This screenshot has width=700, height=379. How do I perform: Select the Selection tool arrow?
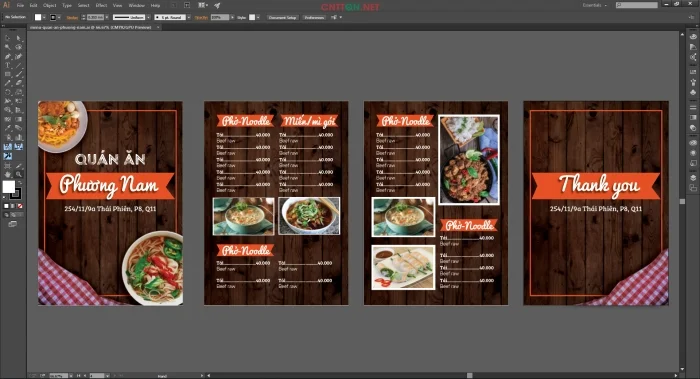point(8,38)
